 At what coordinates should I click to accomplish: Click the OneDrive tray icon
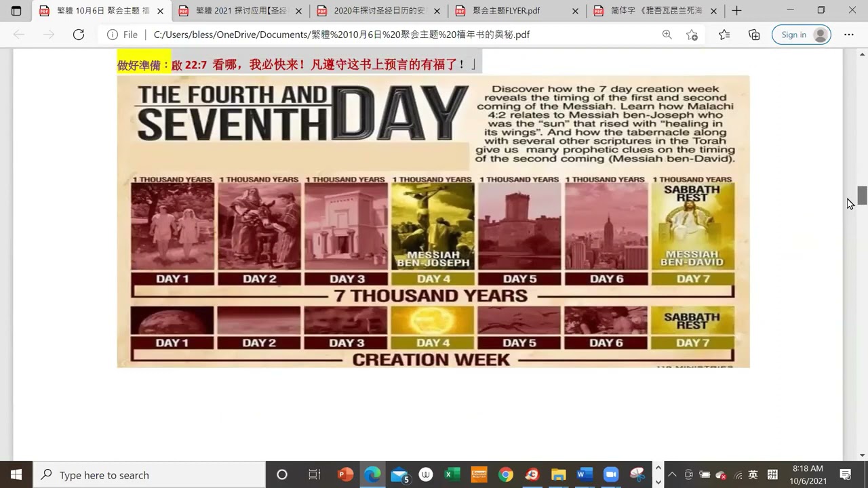pos(721,475)
